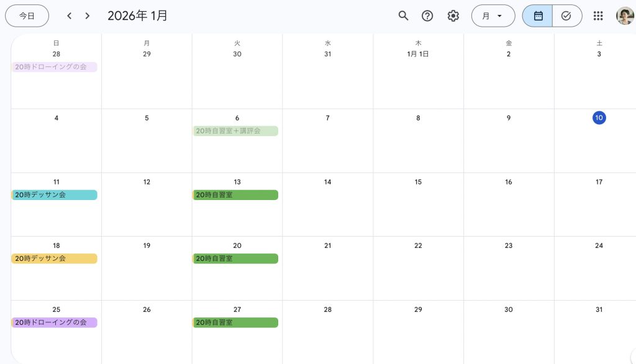Open 20時ドローイングの会 event on the 25th
Screen dimensions: 636x364
(x=55, y=323)
